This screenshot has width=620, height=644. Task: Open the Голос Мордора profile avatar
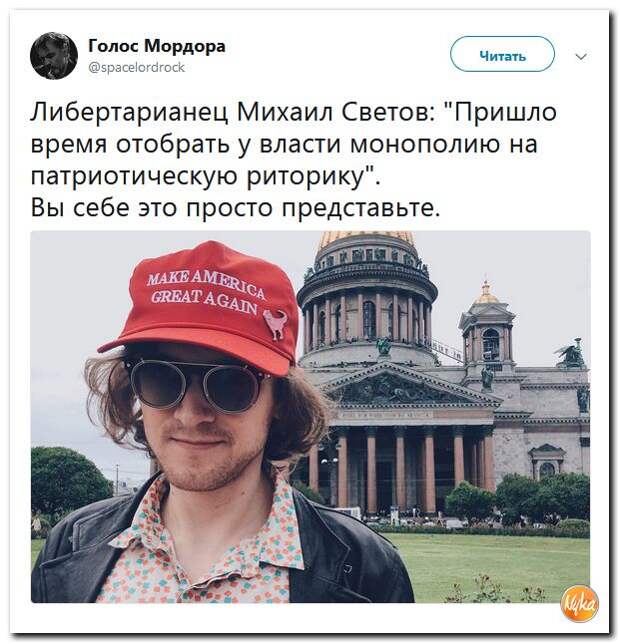[54, 56]
